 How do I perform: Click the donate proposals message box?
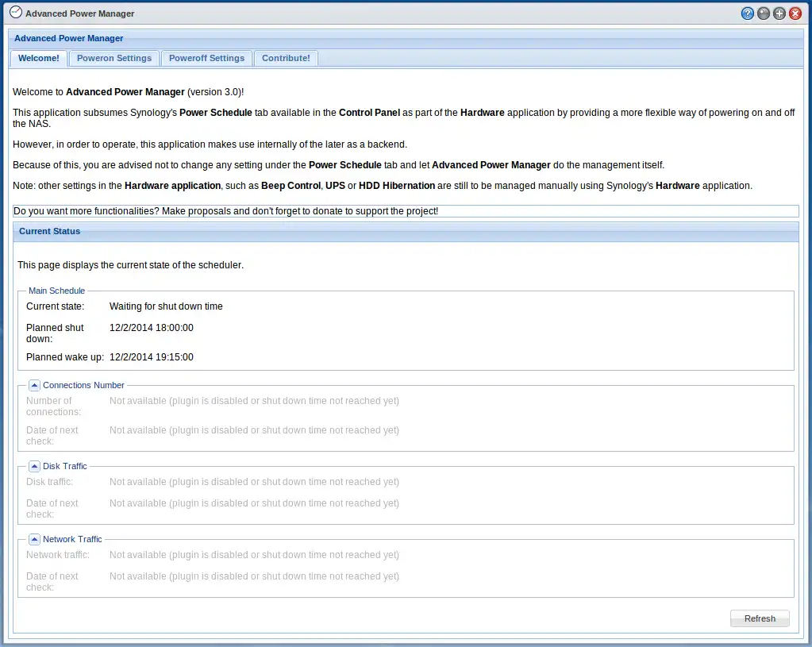tap(406, 211)
